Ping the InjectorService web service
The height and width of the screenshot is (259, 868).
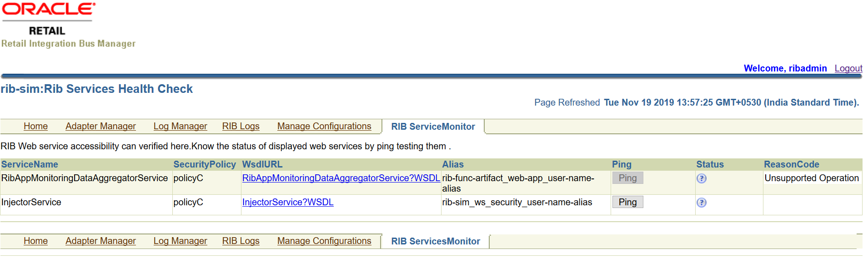pos(627,202)
